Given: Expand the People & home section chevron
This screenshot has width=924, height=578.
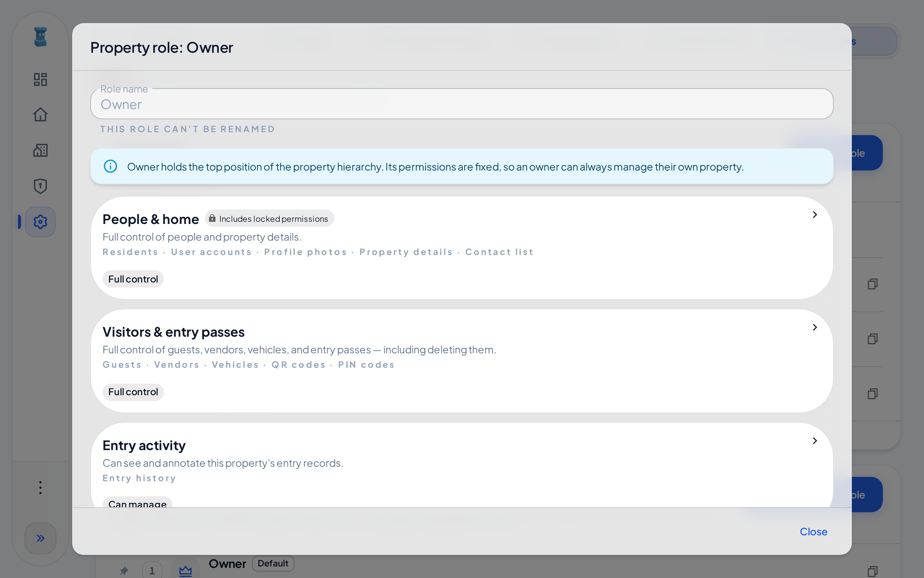Looking at the screenshot, I should 815,215.
